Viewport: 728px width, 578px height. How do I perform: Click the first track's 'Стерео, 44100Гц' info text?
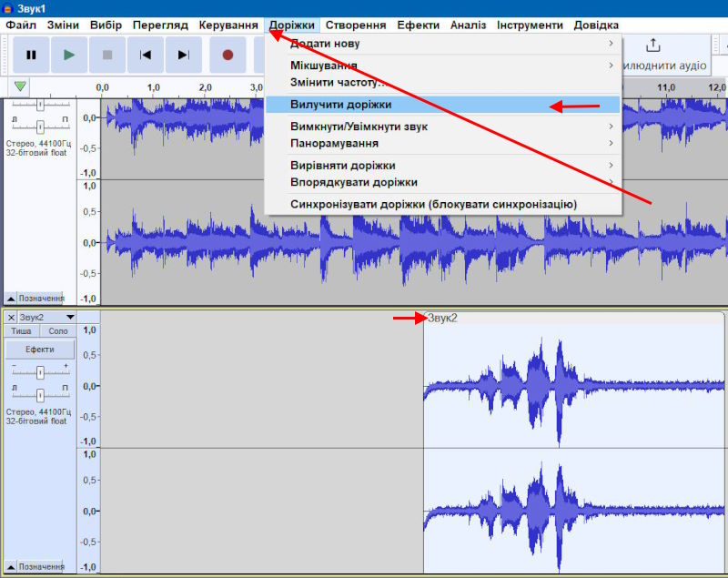tap(38, 144)
